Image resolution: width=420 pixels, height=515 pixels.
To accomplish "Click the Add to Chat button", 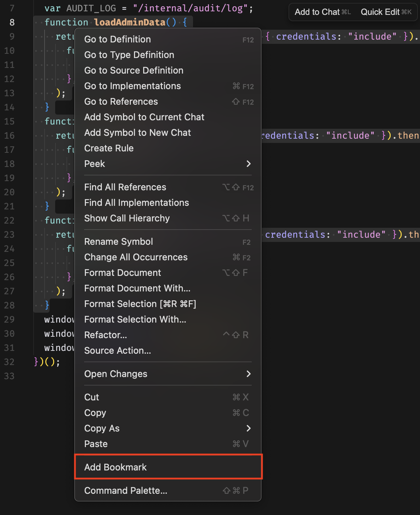I will tap(322, 12).
